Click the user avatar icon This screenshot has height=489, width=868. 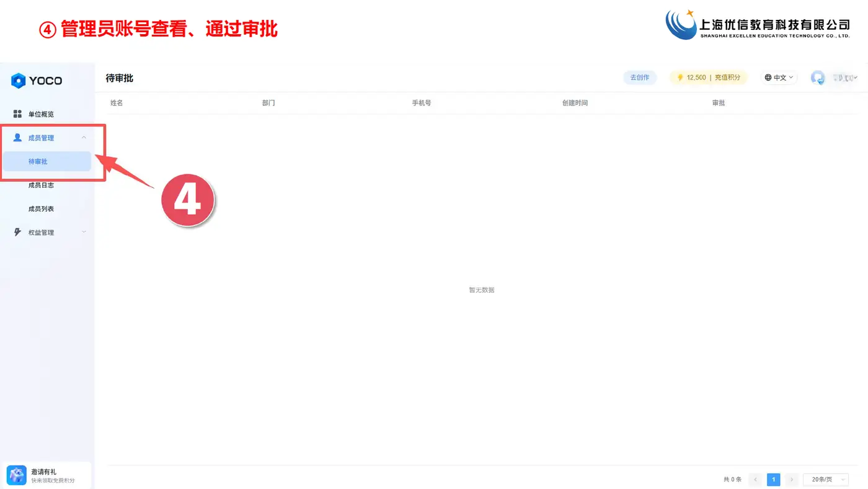click(818, 78)
